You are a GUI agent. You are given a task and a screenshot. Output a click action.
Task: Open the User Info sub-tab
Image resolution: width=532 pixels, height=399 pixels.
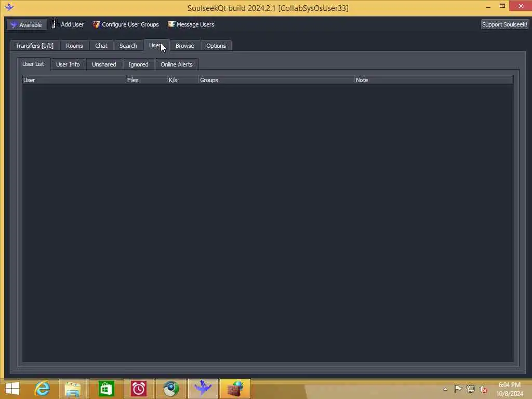[68, 64]
